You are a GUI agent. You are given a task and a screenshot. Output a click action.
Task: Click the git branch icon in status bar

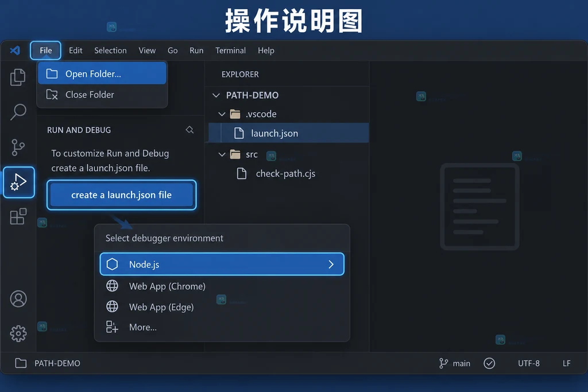(x=444, y=363)
